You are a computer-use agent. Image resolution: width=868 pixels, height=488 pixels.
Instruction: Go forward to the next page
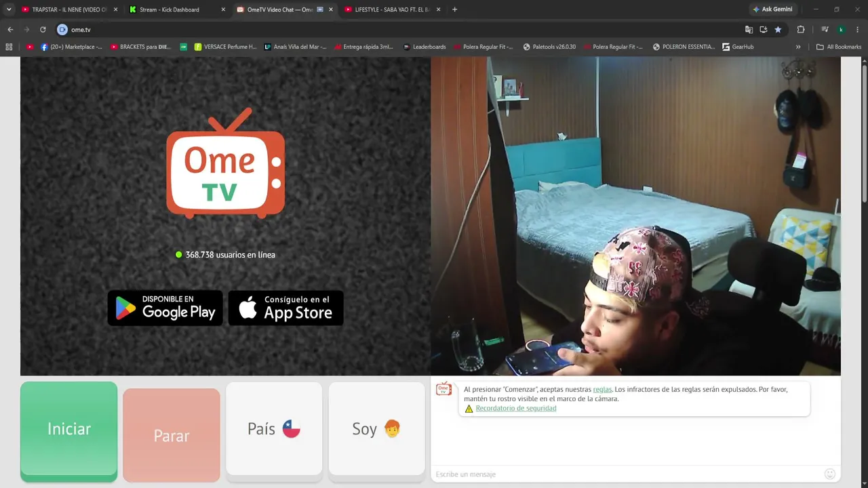tap(26, 30)
